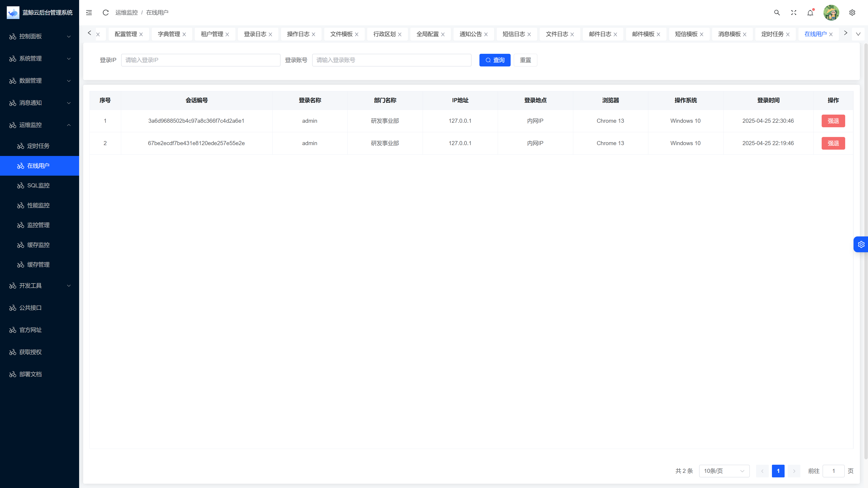The width and height of the screenshot is (868, 488).
Task: Open 官方网址 in the sidebar
Action: tap(39, 330)
